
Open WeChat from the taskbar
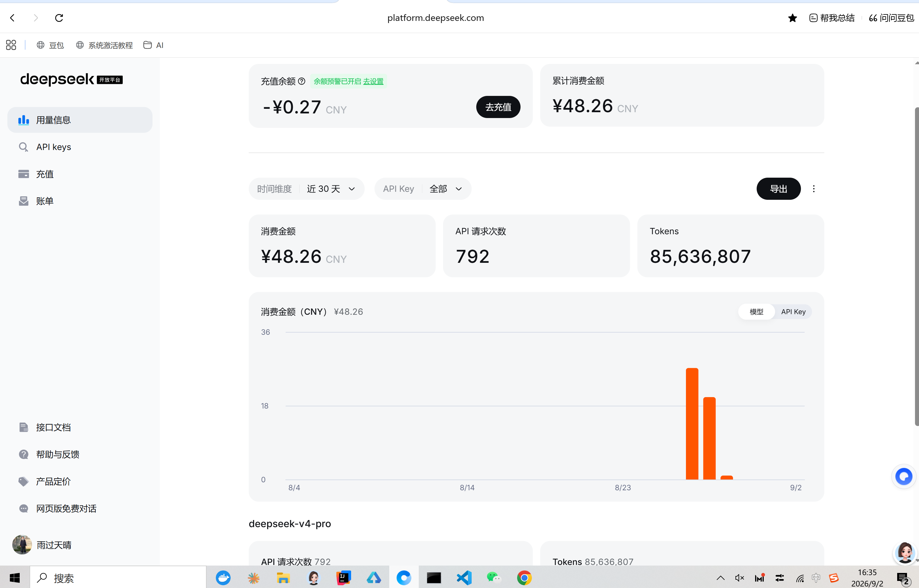494,578
